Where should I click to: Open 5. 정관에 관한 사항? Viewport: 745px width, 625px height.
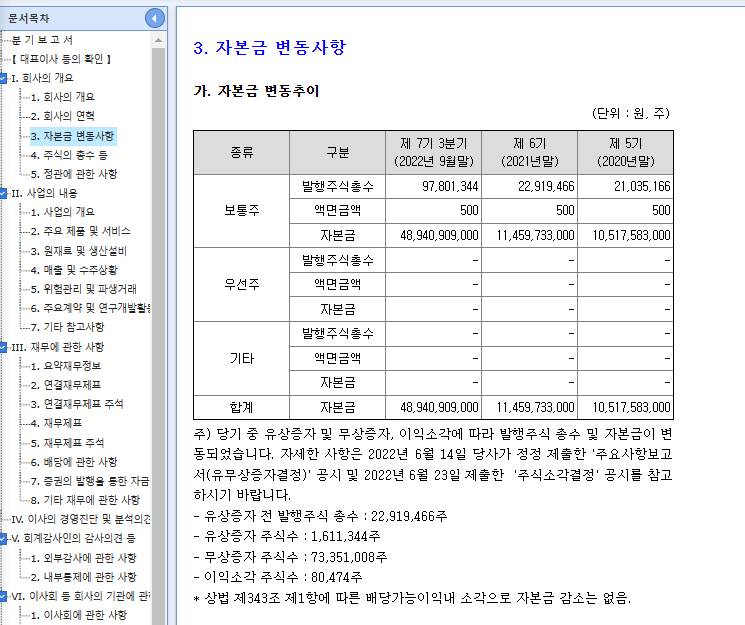click(x=74, y=174)
